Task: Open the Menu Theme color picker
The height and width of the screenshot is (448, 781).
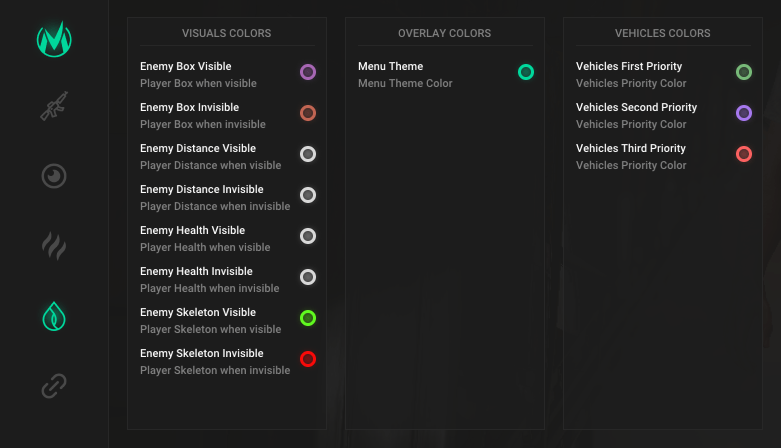Action: point(526,72)
